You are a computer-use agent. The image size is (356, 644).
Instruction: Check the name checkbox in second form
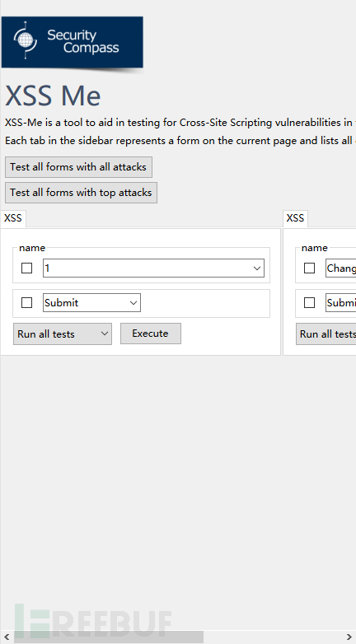click(x=309, y=268)
